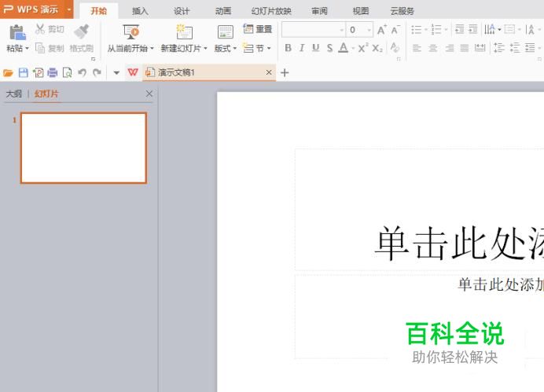The width and height of the screenshot is (544, 392).
Task: Undo the last action
Action: click(82, 72)
